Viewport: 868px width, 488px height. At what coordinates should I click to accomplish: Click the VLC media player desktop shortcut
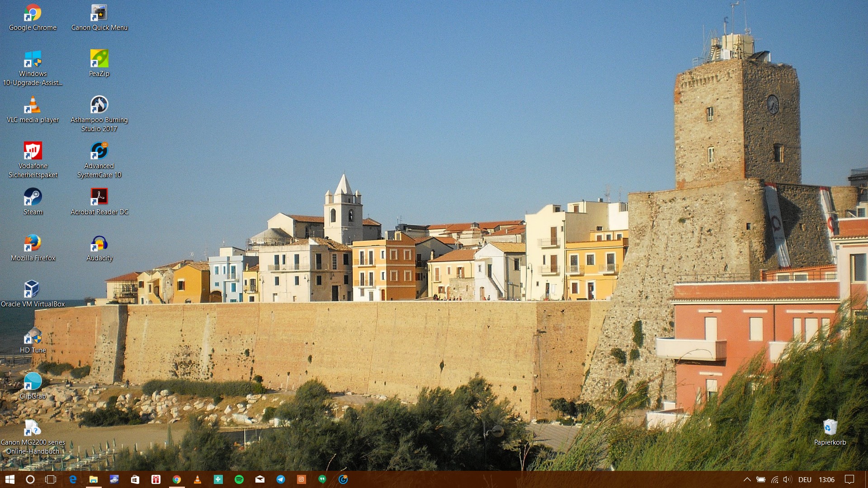click(33, 105)
